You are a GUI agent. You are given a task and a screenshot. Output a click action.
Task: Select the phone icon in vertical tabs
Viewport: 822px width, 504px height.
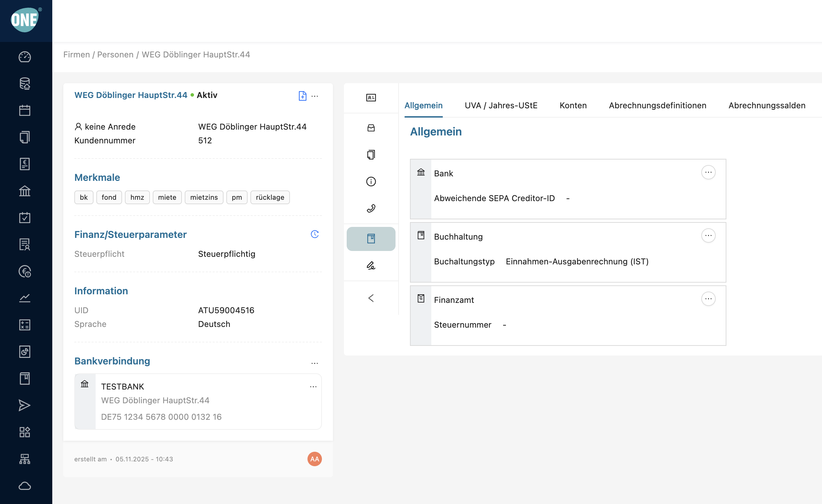coord(371,208)
